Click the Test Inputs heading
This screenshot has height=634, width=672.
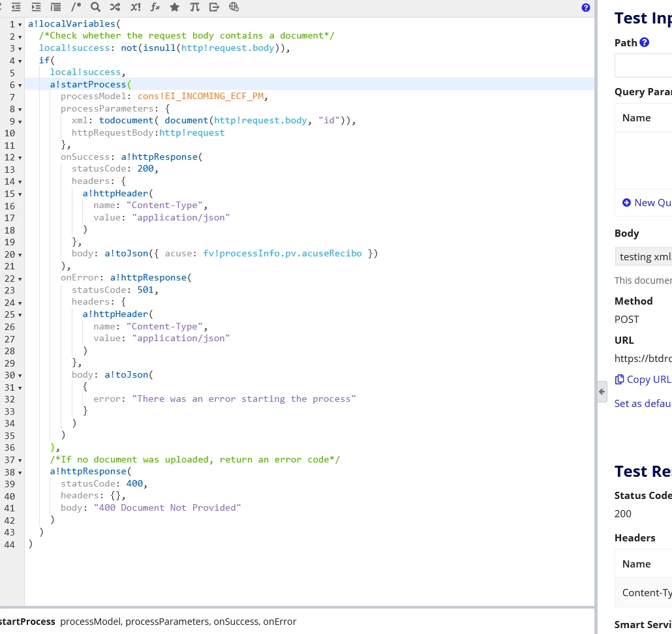point(643,18)
